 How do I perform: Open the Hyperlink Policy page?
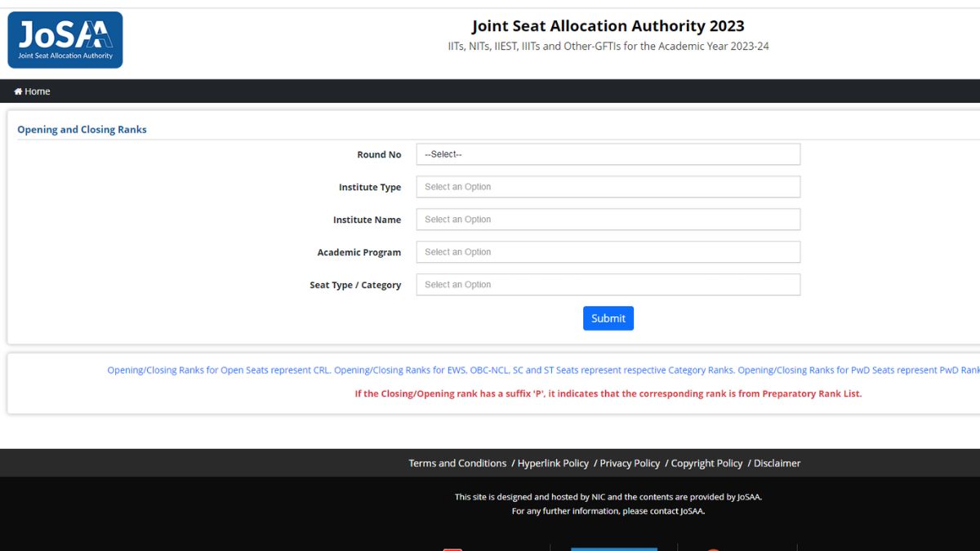(x=553, y=463)
